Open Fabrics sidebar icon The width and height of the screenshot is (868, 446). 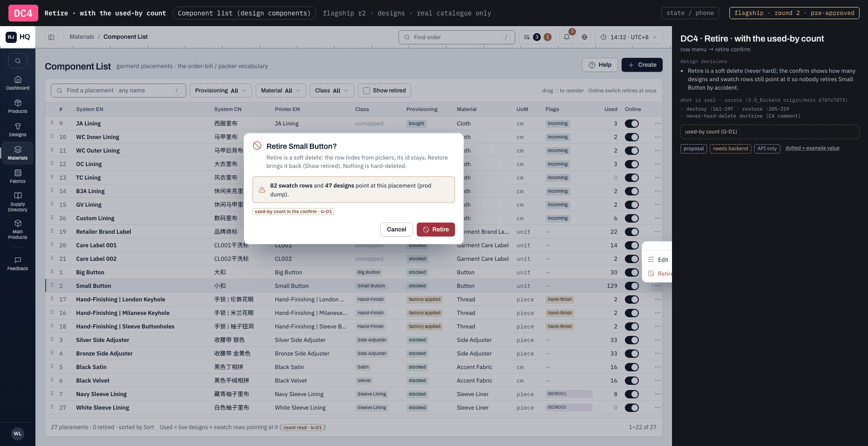(x=18, y=176)
